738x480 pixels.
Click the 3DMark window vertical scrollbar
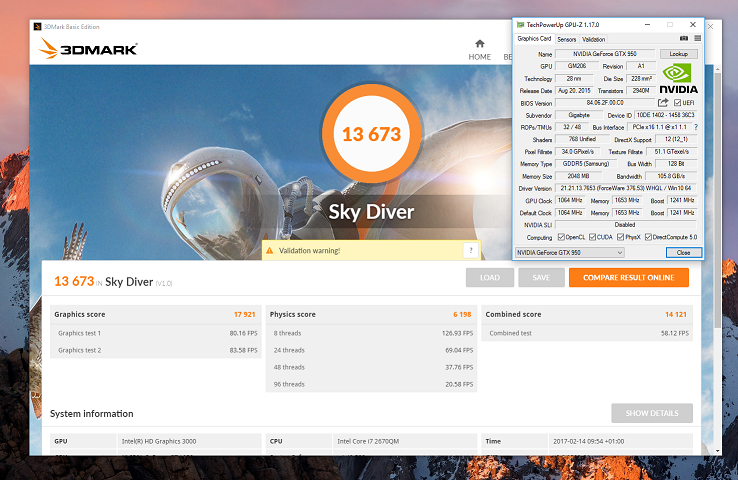click(x=717, y=200)
